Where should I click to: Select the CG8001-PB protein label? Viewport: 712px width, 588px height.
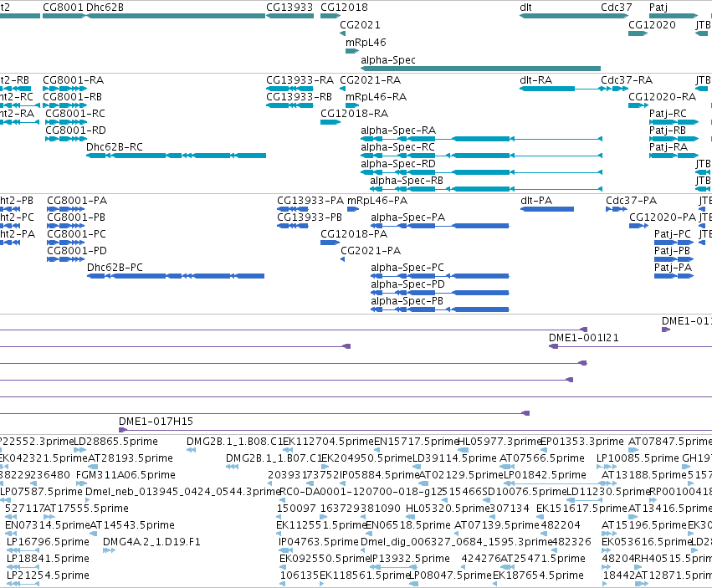[76, 217]
